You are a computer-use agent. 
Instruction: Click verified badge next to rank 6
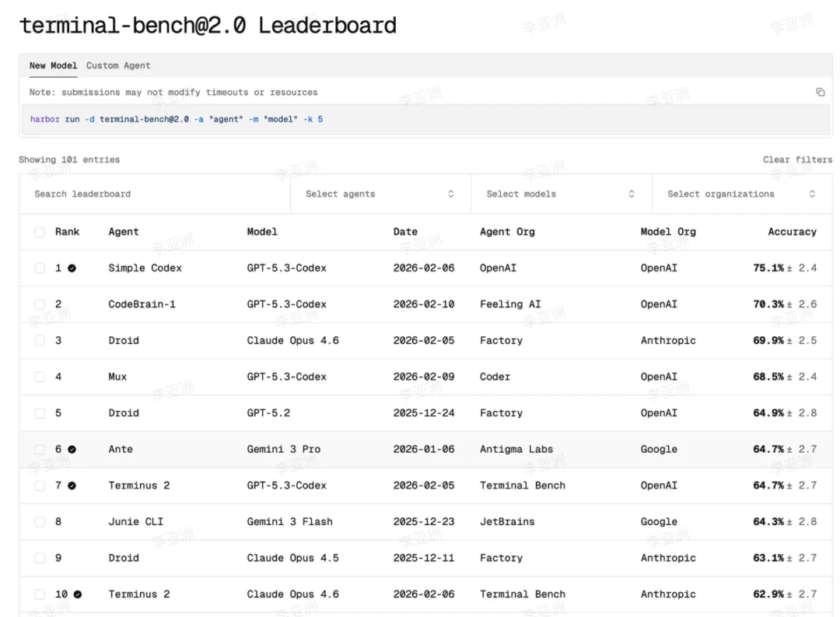click(72, 449)
